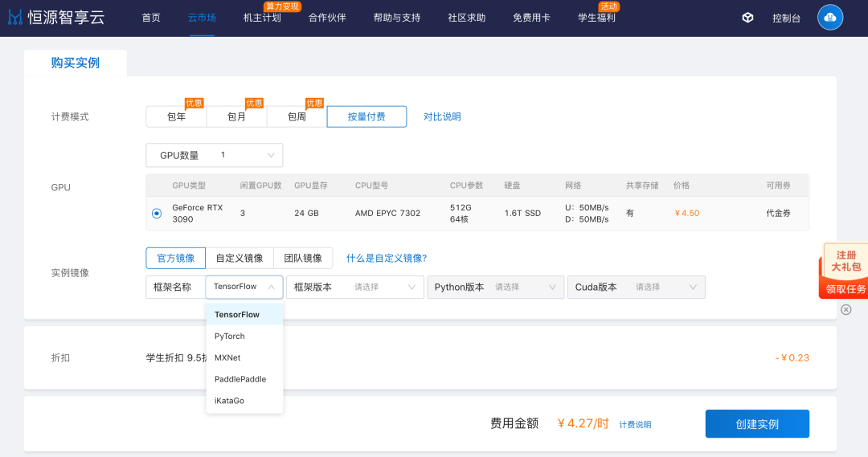Select the 按量付费 billing mode
Screen dimensions: 868x457
click(x=366, y=116)
